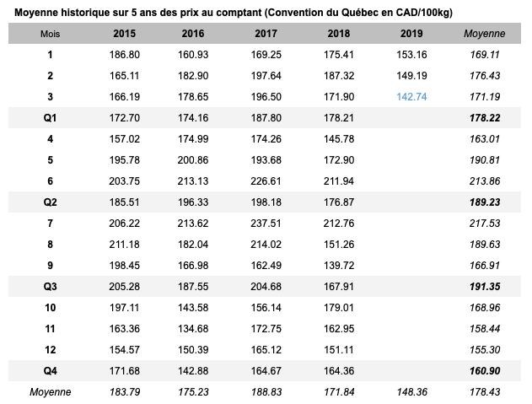Select month 12 row label
Screen dimensions: 532x404
point(50,350)
